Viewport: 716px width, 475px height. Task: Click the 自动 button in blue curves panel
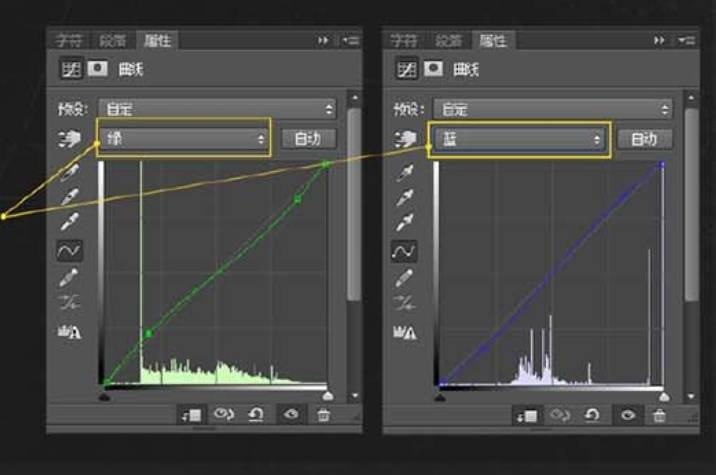(x=644, y=139)
